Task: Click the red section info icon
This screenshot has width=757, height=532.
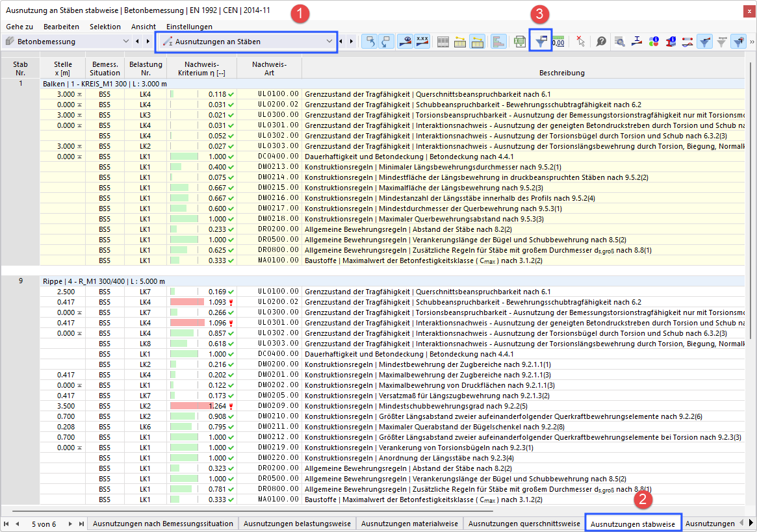Action: coord(671,42)
